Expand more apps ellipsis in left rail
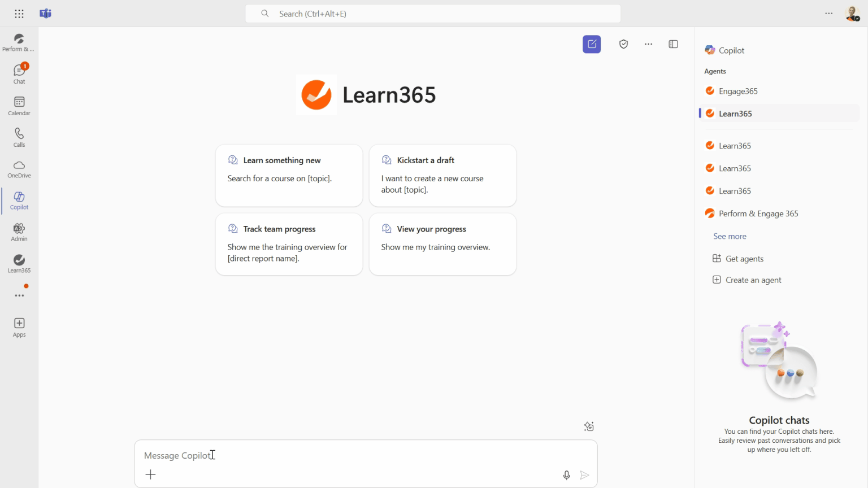 (19, 295)
